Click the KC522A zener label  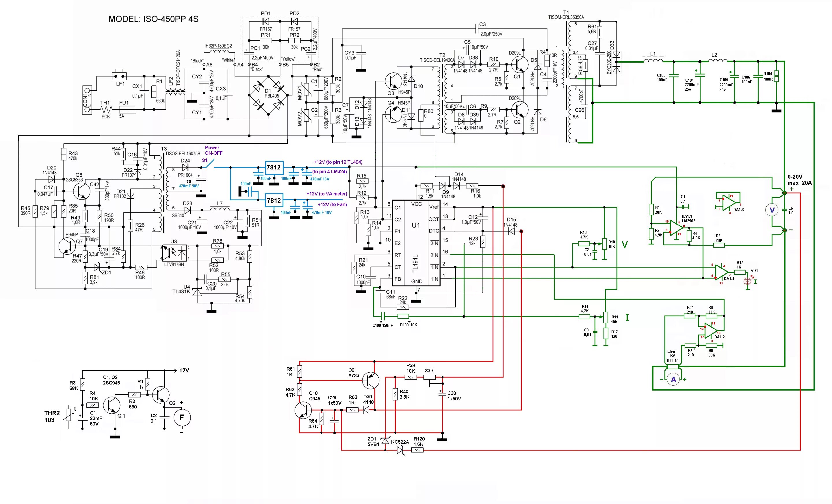[400, 442]
